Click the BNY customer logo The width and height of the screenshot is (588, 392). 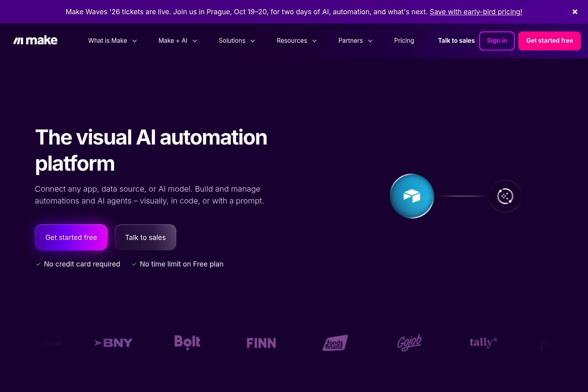(113, 343)
